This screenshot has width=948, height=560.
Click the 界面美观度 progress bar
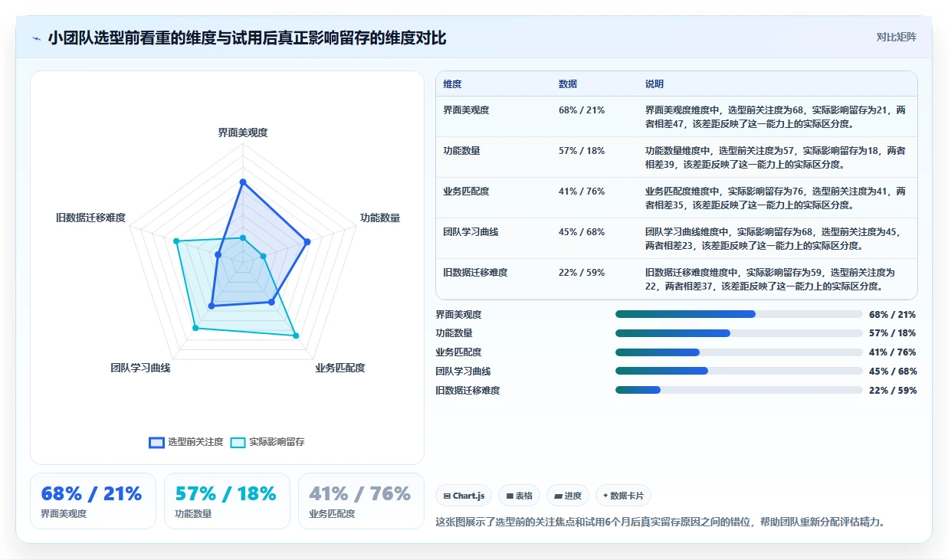click(x=739, y=314)
